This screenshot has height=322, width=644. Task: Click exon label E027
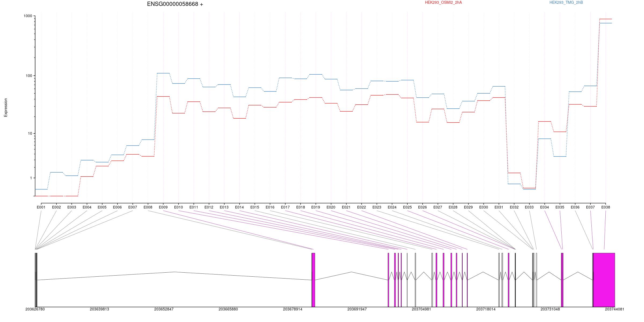(438, 207)
